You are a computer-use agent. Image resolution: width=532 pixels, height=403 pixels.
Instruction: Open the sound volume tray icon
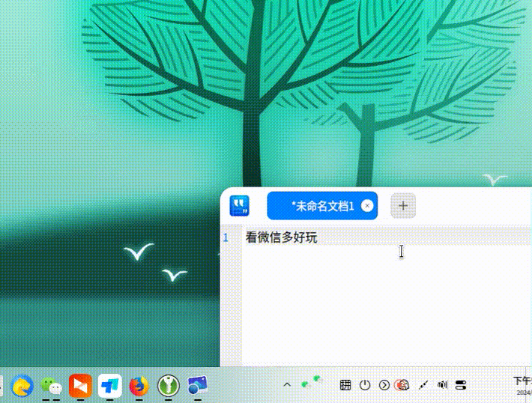(x=442, y=385)
